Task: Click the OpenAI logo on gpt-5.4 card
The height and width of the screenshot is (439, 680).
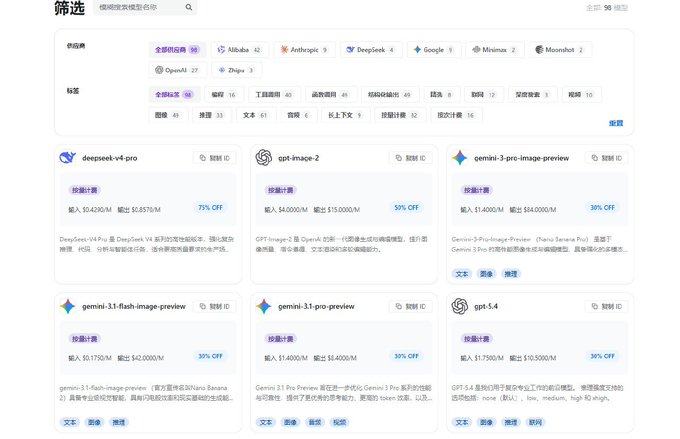Action: point(460,306)
